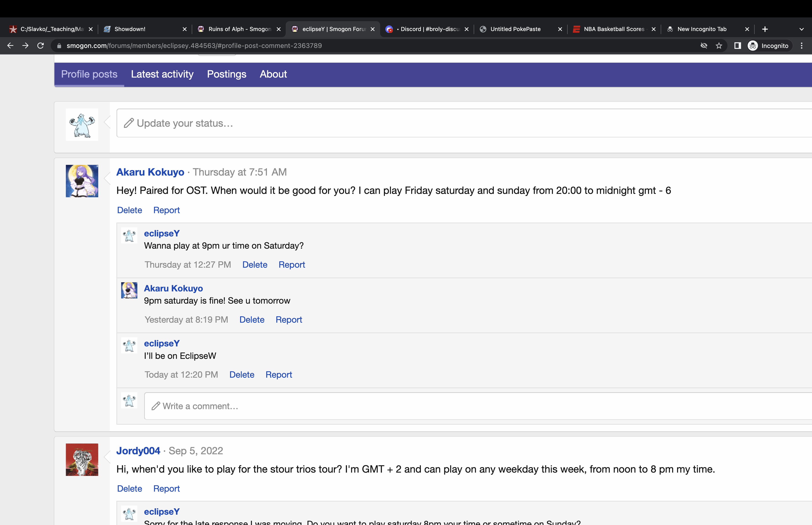This screenshot has height=525, width=812.
Task: Open eclipseY link under Jordy004's post
Action: click(161, 512)
